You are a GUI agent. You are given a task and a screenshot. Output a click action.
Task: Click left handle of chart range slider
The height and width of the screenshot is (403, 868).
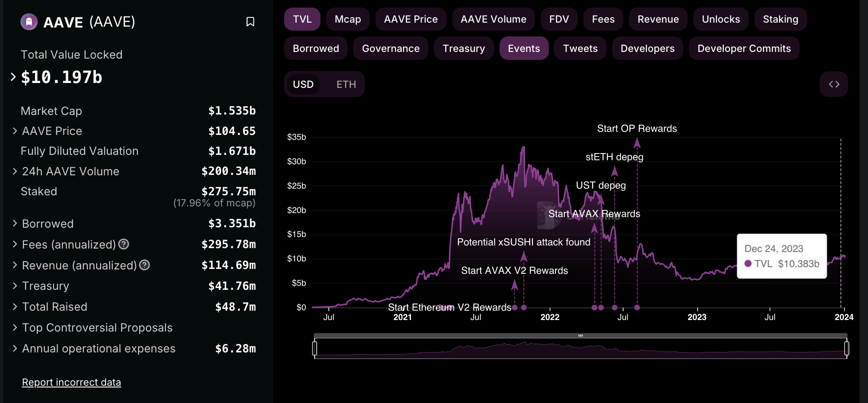pos(315,348)
